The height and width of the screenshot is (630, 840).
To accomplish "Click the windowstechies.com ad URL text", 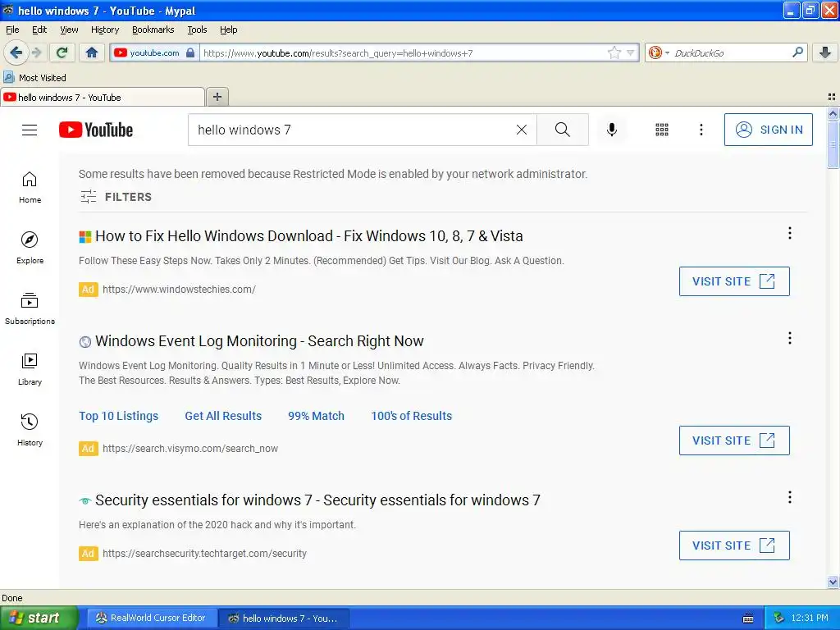I will point(179,290).
